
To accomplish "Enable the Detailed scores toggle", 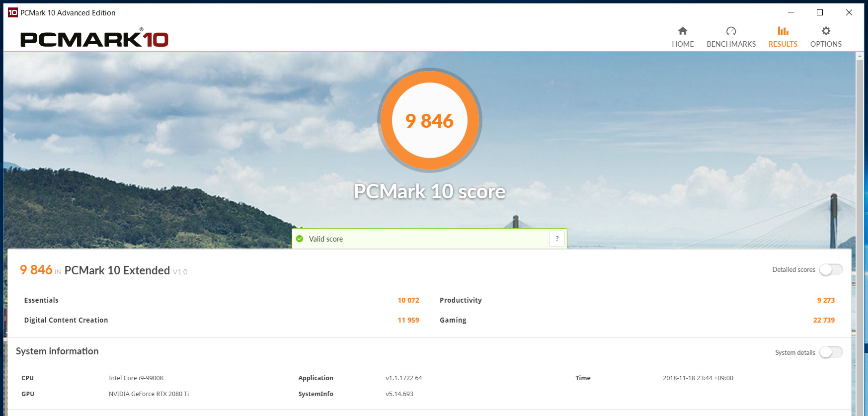I will click(x=831, y=269).
